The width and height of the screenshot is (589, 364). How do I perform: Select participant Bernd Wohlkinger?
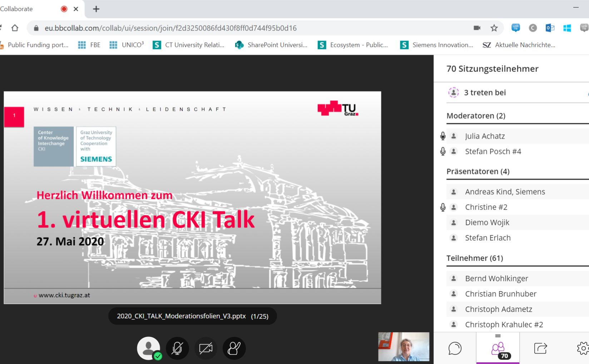518,279
